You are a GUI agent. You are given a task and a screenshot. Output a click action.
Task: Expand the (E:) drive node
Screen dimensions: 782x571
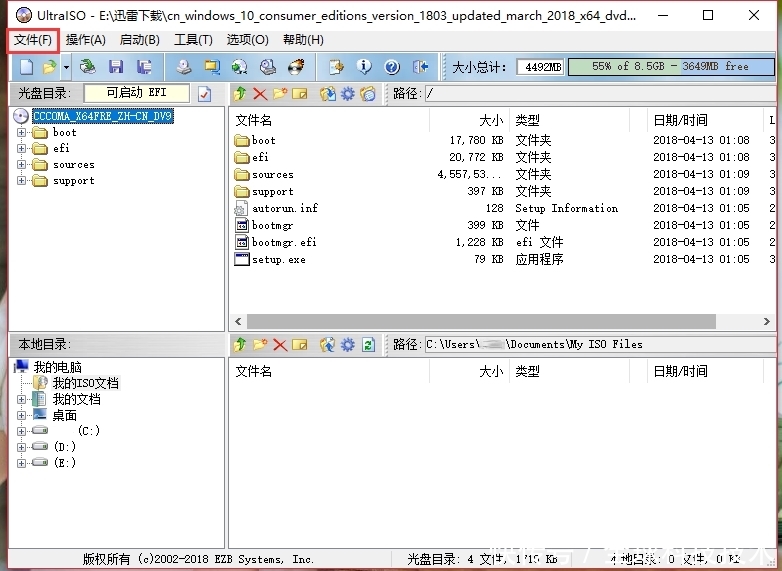(x=21, y=463)
